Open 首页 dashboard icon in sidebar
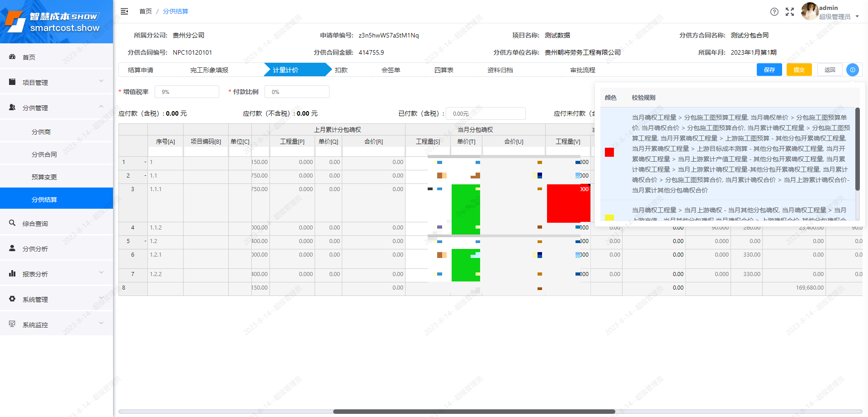868x417 pixels. tap(13, 57)
